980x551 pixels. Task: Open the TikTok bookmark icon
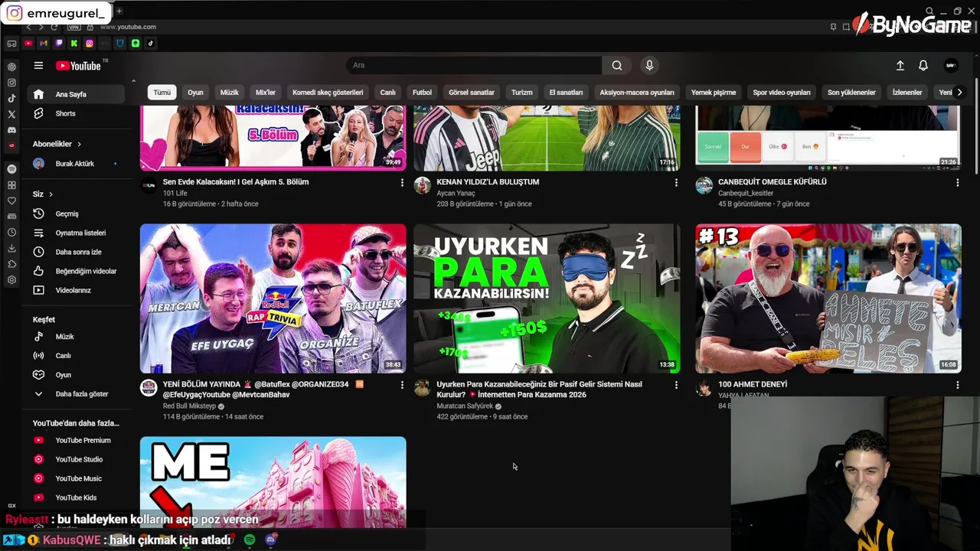pos(151,44)
